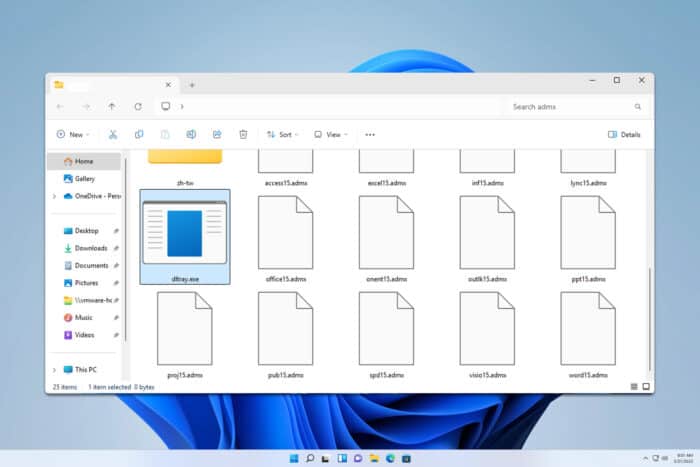Open the last pinned taskbar app, right of Edge
The width and height of the screenshot is (700, 467).
point(406,459)
